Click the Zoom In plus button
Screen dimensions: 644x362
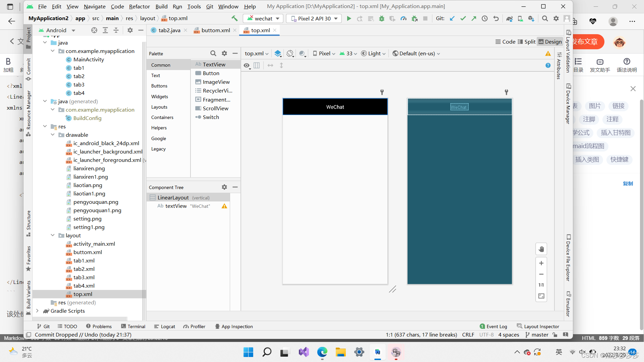point(541,263)
